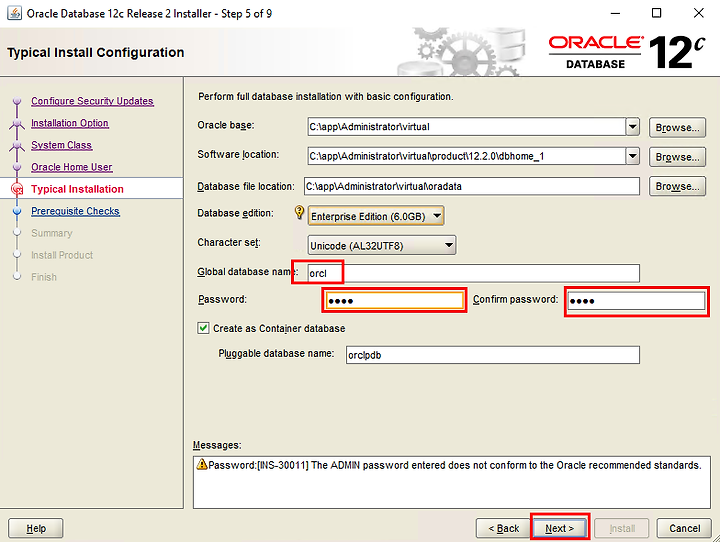Browse for Database file location
720x542 pixels.
677,186
